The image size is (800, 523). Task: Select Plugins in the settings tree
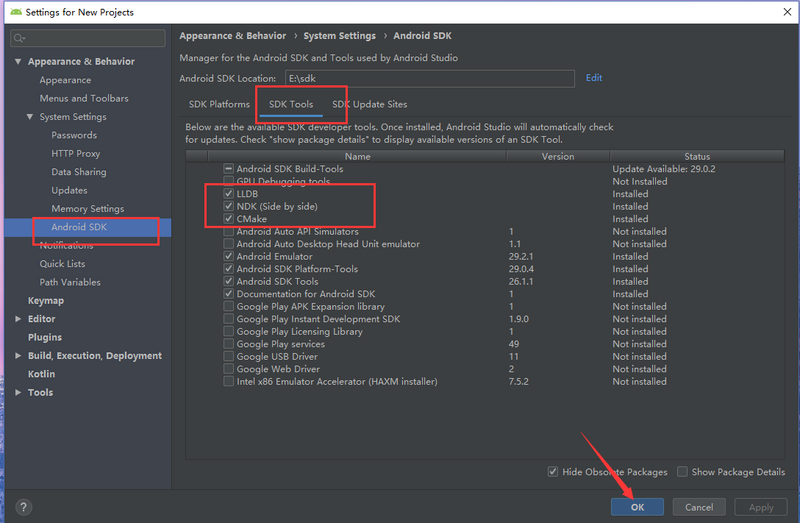pos(45,337)
